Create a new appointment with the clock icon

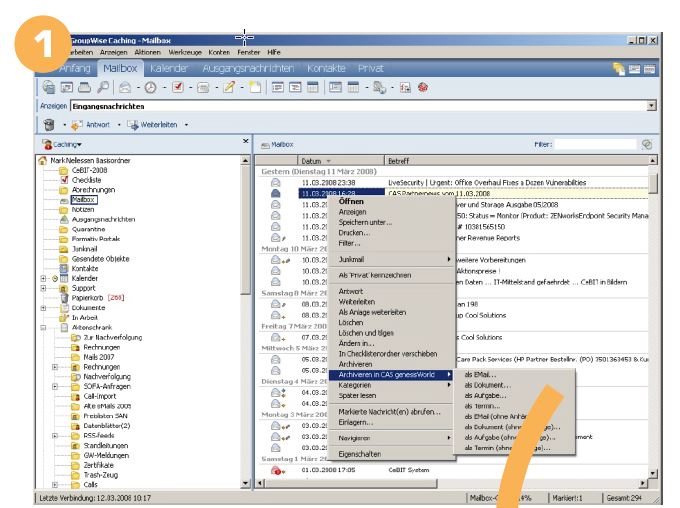150,88
